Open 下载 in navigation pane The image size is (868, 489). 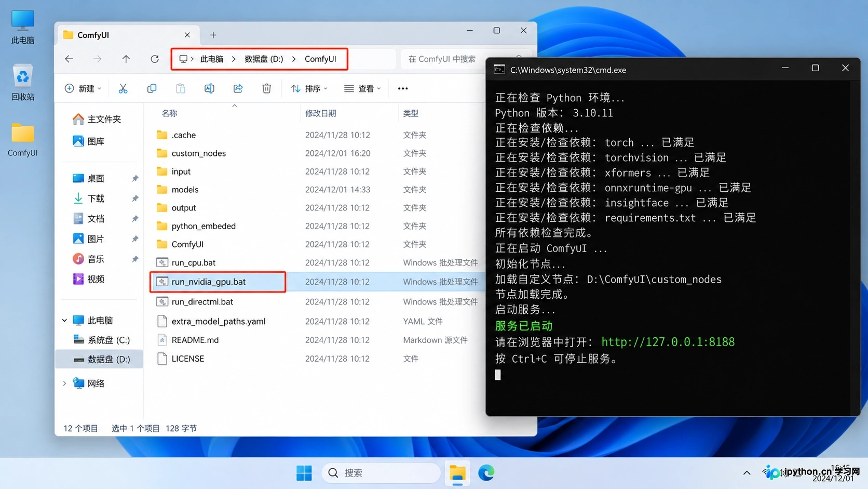tap(88, 199)
